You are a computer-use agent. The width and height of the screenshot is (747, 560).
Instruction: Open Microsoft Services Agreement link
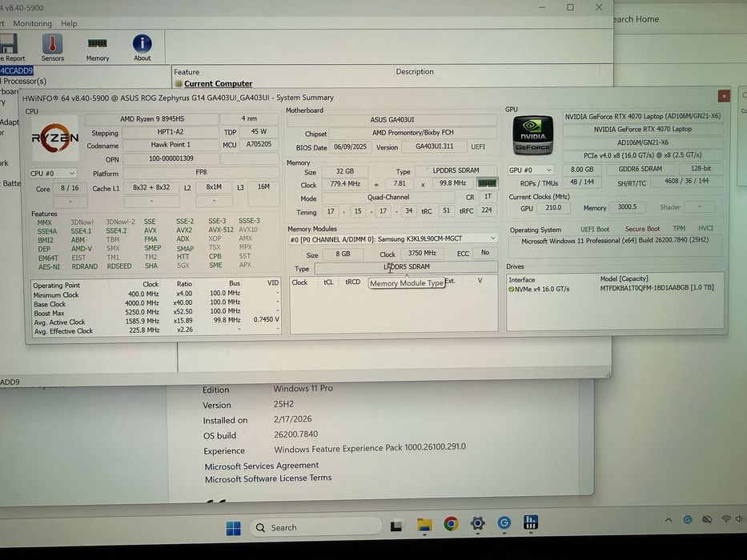click(262, 466)
